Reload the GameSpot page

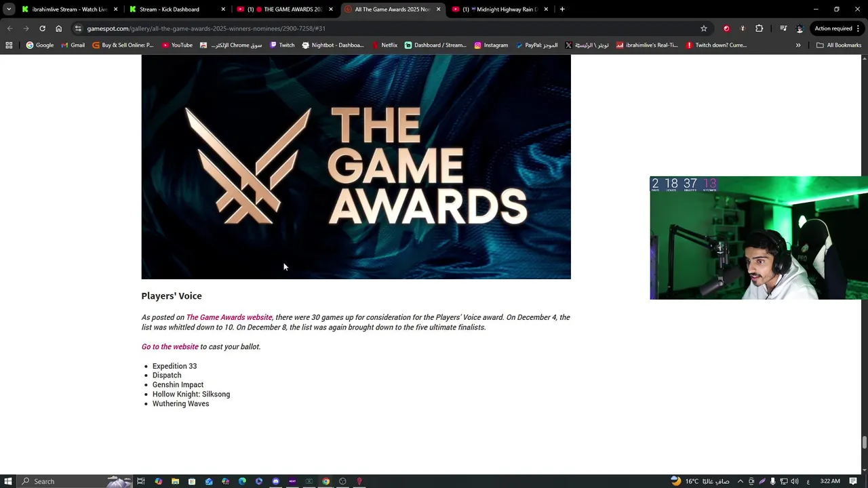(42, 28)
